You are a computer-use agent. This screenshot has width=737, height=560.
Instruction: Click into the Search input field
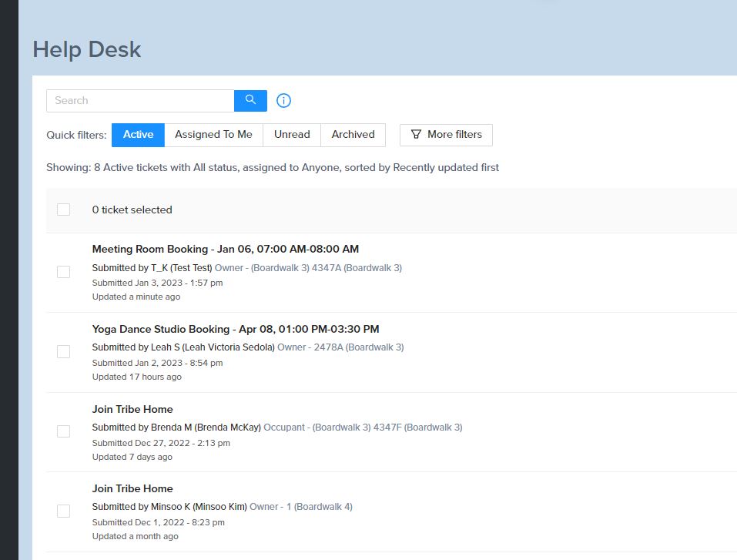[140, 101]
